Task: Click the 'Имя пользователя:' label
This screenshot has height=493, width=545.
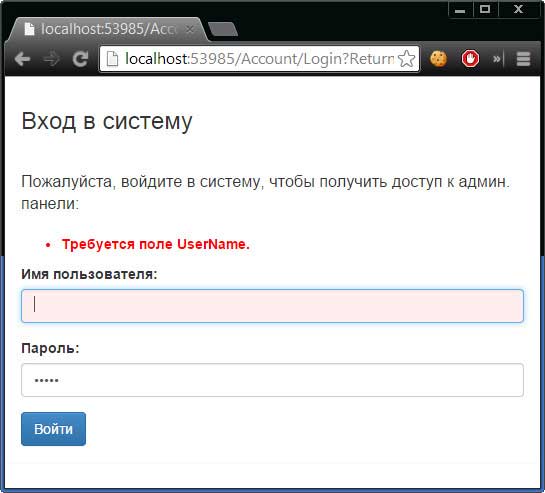Action: pyautogui.click(x=89, y=274)
